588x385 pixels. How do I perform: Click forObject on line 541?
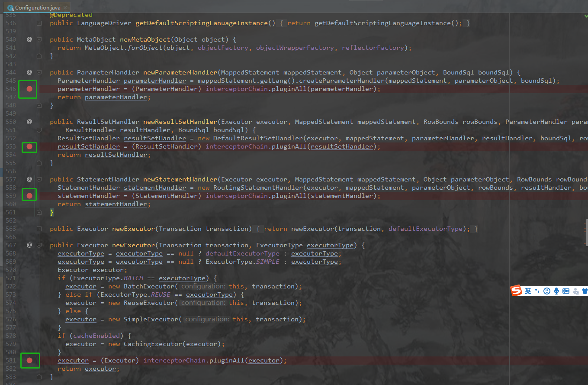pos(145,48)
